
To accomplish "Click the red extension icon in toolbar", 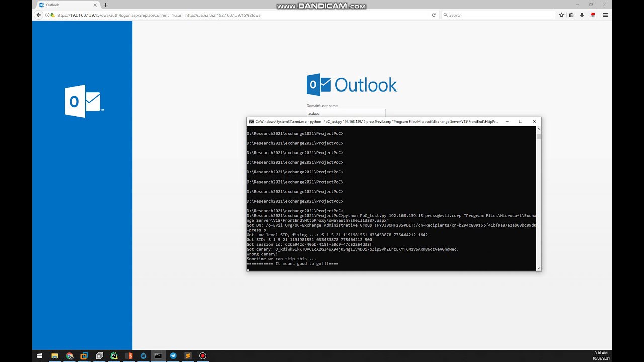I will click(593, 15).
